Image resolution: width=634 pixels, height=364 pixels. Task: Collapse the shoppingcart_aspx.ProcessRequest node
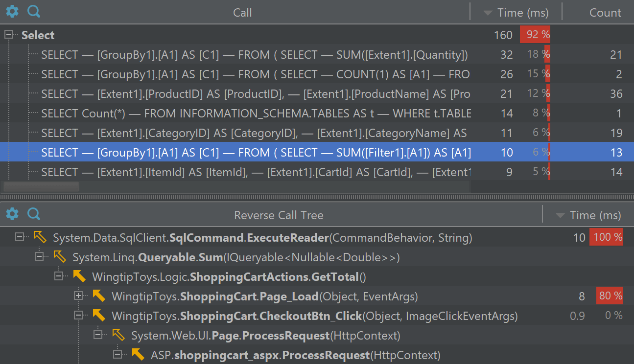click(x=117, y=355)
